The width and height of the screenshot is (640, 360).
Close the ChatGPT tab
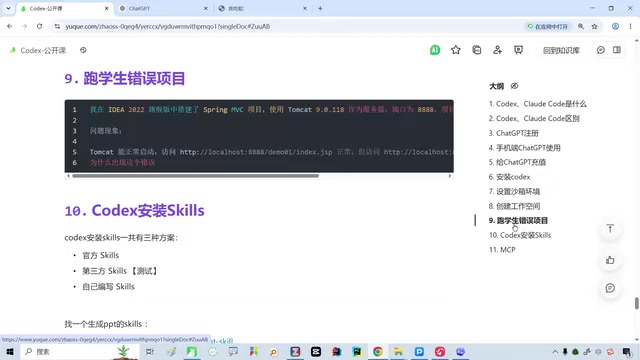click(x=206, y=8)
